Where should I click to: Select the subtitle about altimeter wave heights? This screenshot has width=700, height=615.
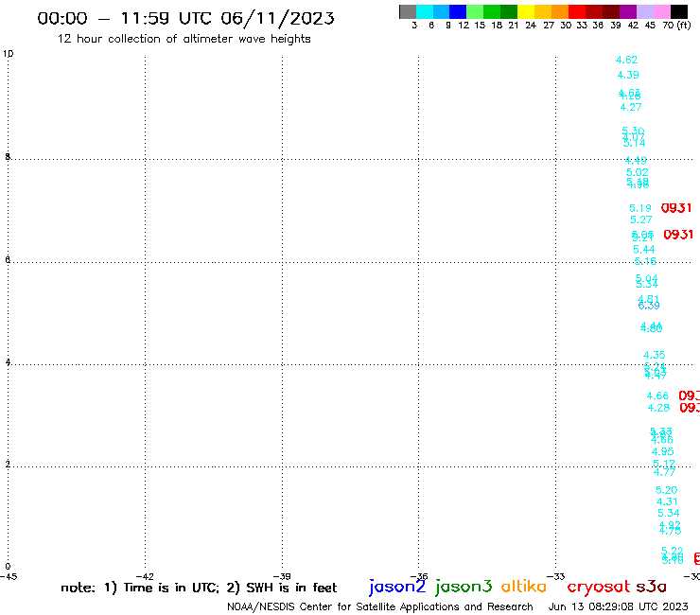pos(184,39)
